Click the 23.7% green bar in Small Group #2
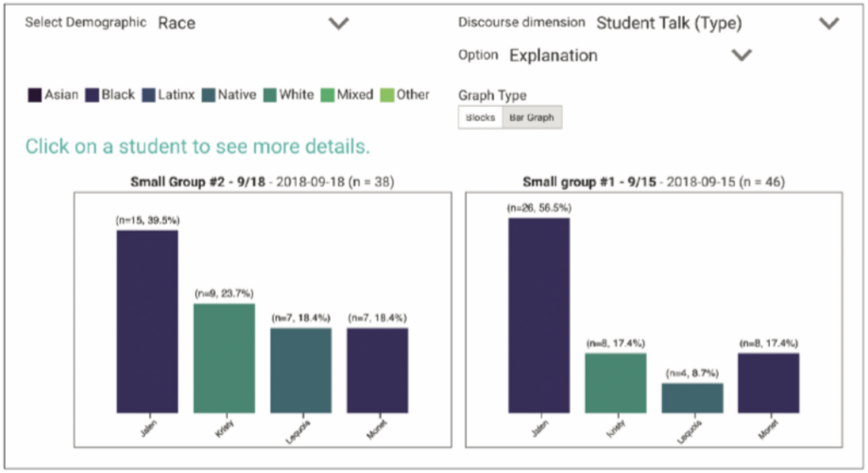 point(224,358)
